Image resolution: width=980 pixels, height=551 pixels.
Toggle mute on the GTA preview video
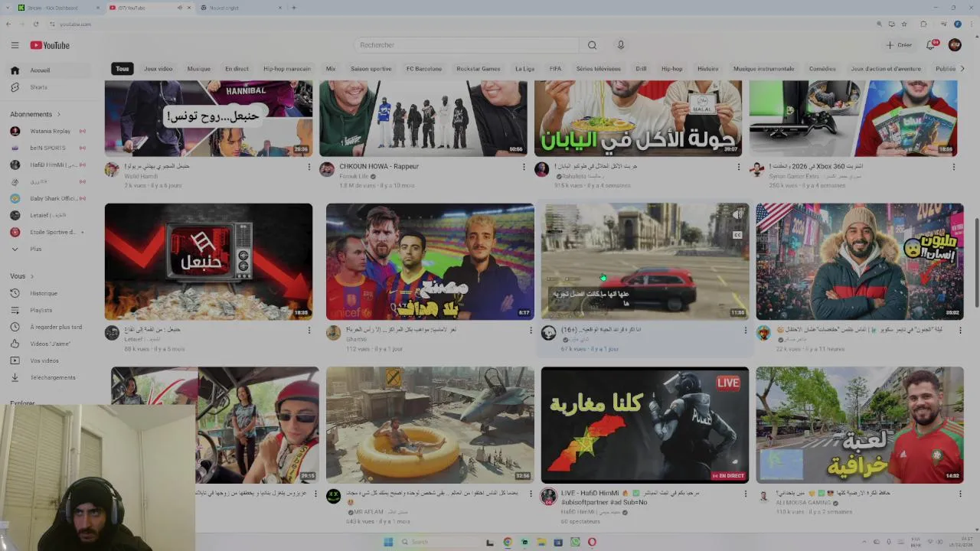(737, 215)
